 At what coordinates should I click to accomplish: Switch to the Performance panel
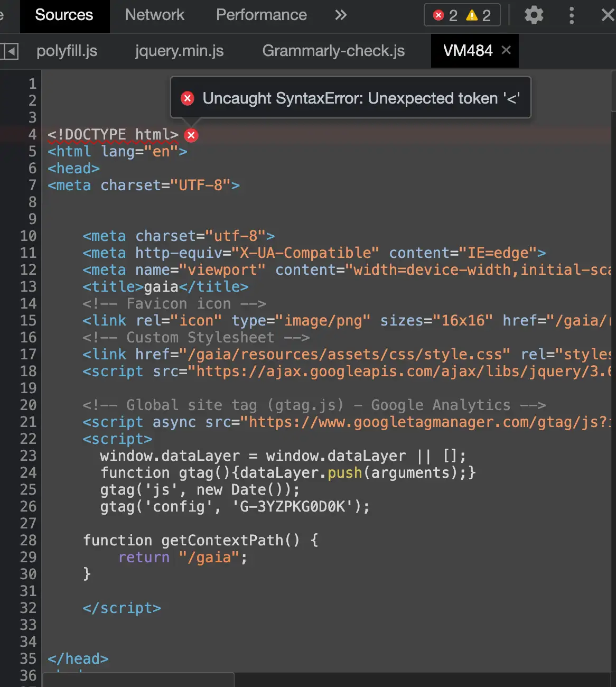[262, 15]
